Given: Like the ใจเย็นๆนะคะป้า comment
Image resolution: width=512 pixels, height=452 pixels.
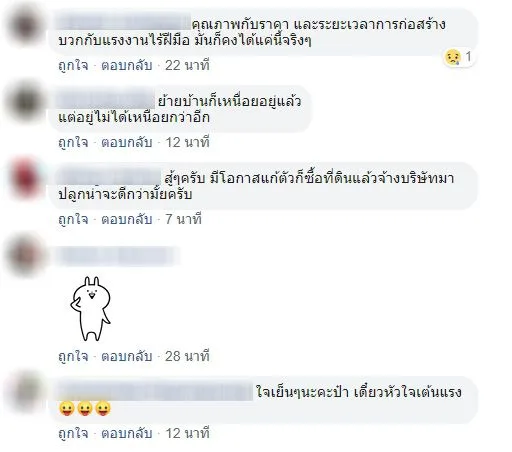Looking at the screenshot, I should point(73,433).
